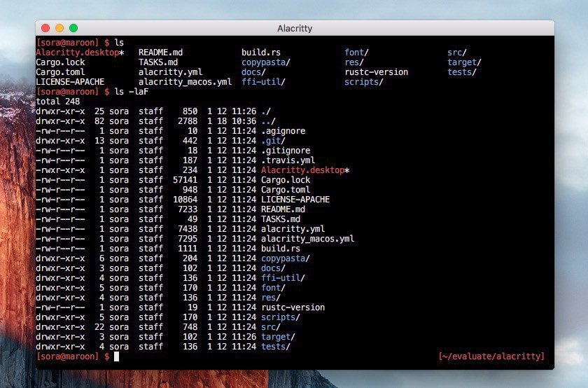The width and height of the screenshot is (588, 388).
Task: Click copypasta/ in the first ls output
Action: coord(266,62)
